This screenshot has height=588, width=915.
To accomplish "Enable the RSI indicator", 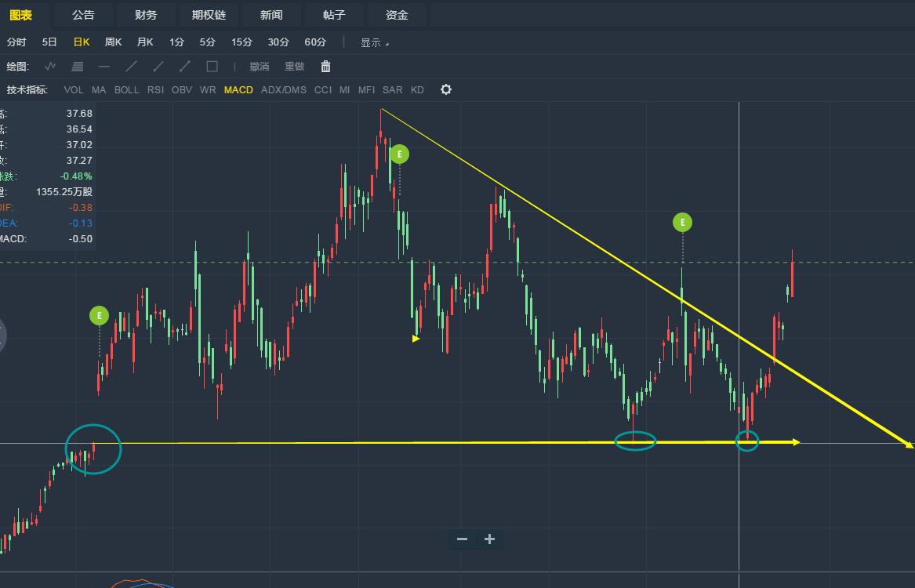I will [155, 90].
